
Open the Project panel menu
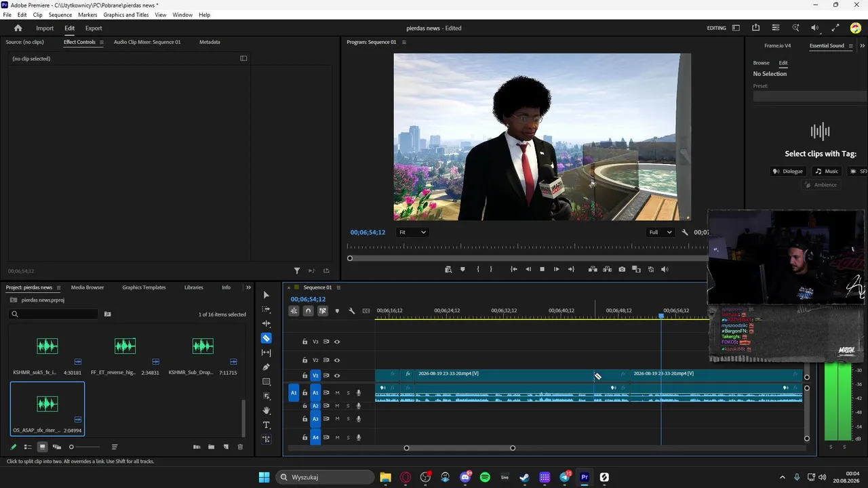(59, 287)
